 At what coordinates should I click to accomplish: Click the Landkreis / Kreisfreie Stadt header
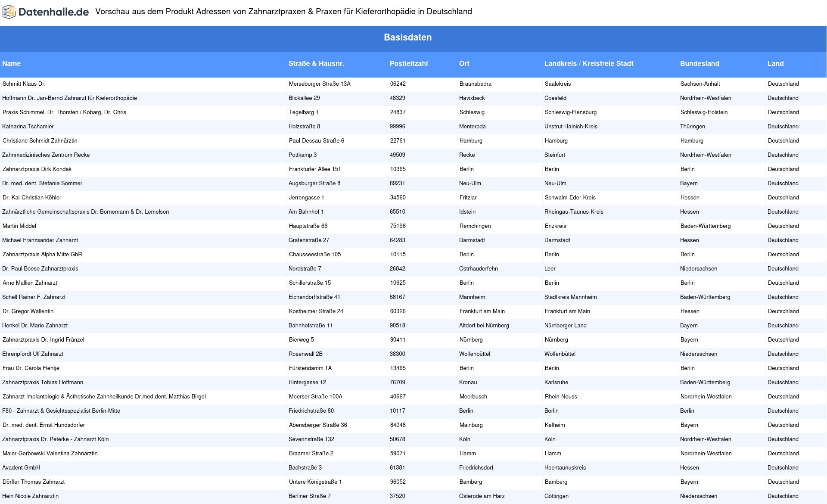[x=588, y=64]
